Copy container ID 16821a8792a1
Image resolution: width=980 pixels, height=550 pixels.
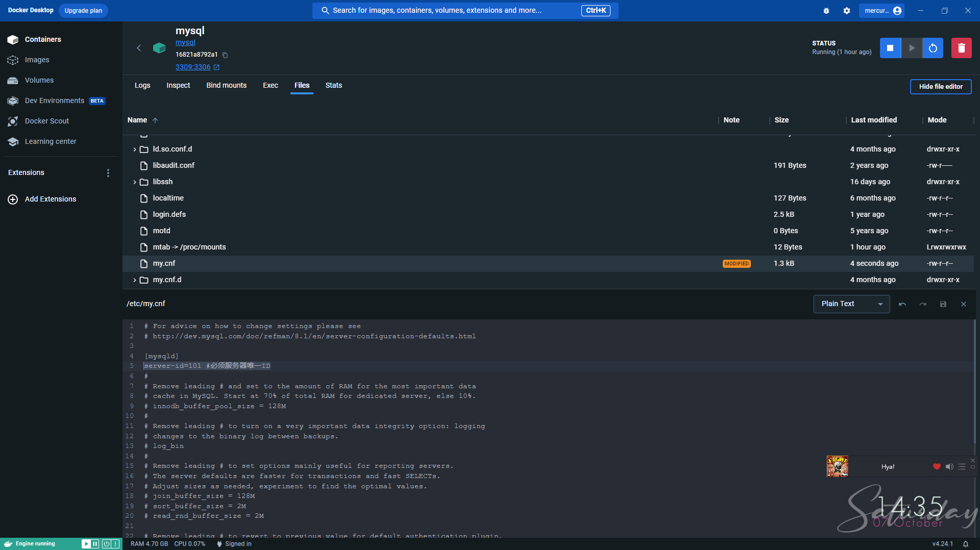pyautogui.click(x=225, y=55)
